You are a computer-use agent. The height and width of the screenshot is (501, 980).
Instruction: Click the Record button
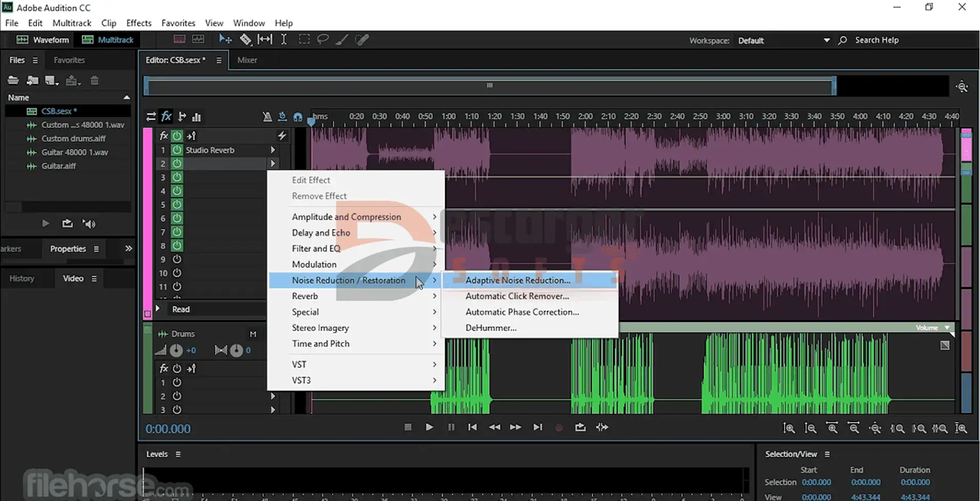pos(559,428)
